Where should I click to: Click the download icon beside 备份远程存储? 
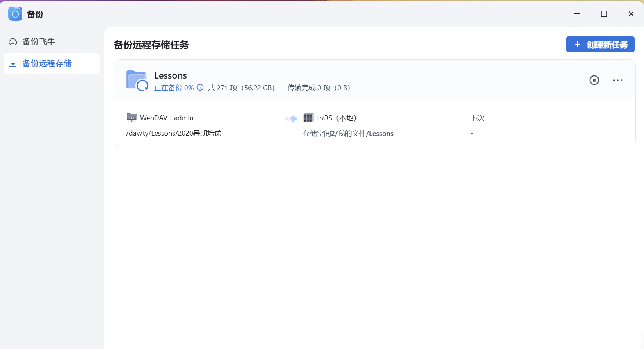pyautogui.click(x=13, y=63)
